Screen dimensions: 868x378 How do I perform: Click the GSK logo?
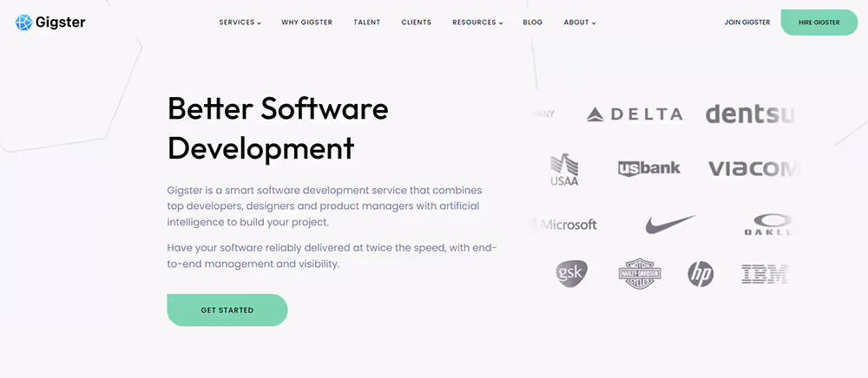click(571, 274)
